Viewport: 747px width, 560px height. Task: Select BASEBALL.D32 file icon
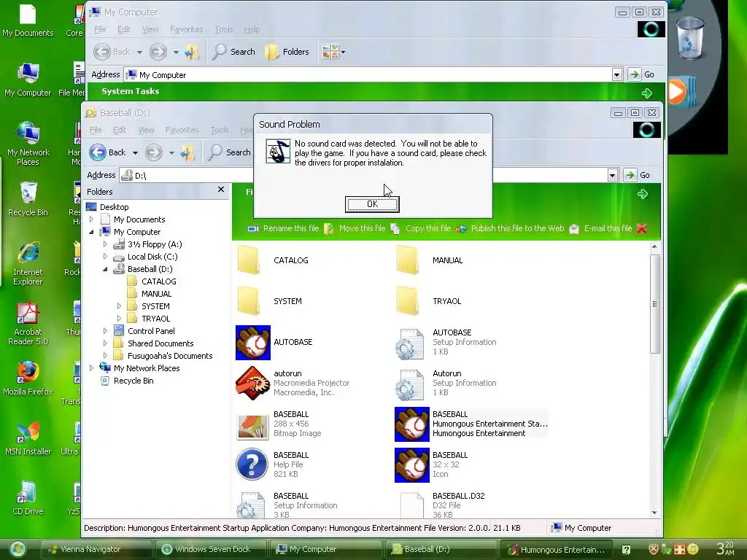[411, 505]
